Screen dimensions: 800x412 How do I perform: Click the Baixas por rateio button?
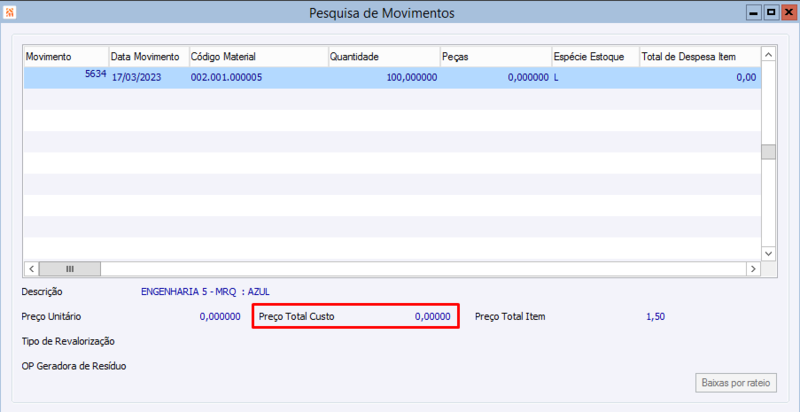pyautogui.click(x=736, y=383)
